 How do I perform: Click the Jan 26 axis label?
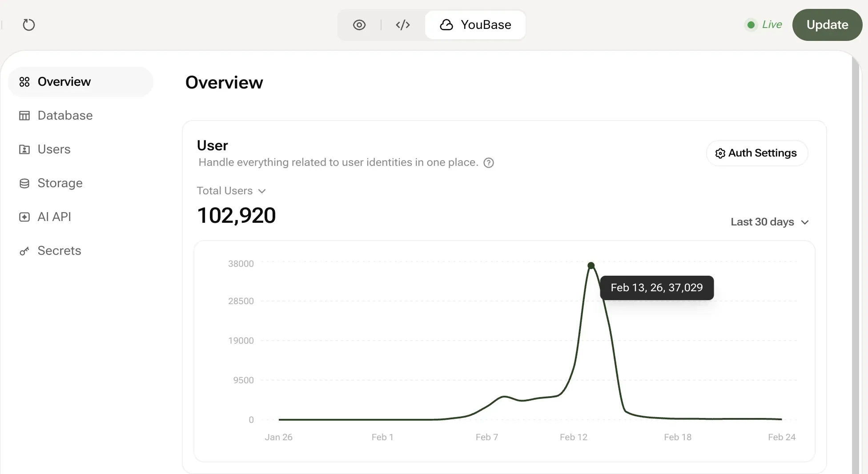(278, 437)
